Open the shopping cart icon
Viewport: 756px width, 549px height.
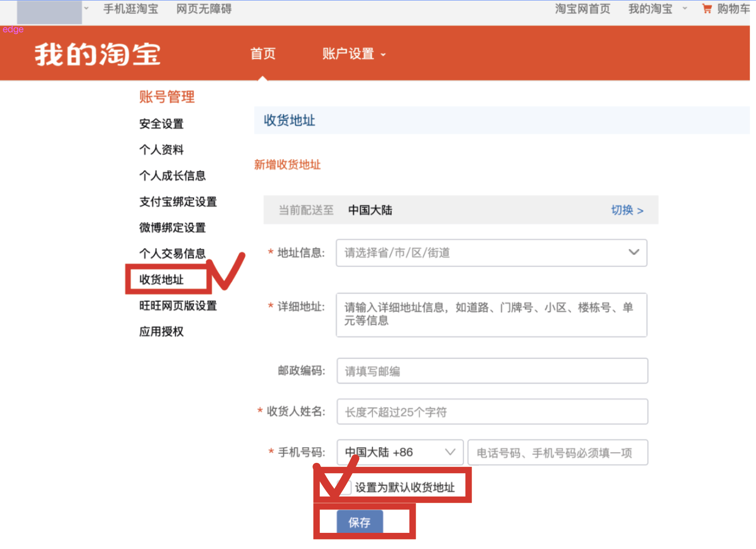pyautogui.click(x=707, y=9)
